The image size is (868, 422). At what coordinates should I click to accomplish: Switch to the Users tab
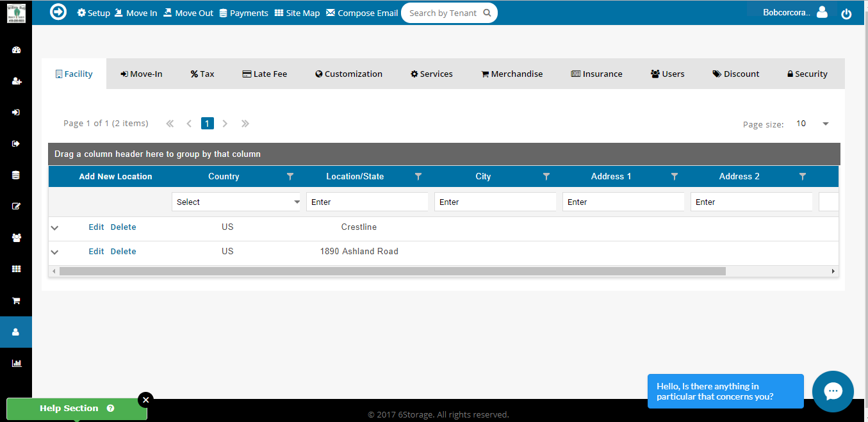(x=667, y=74)
